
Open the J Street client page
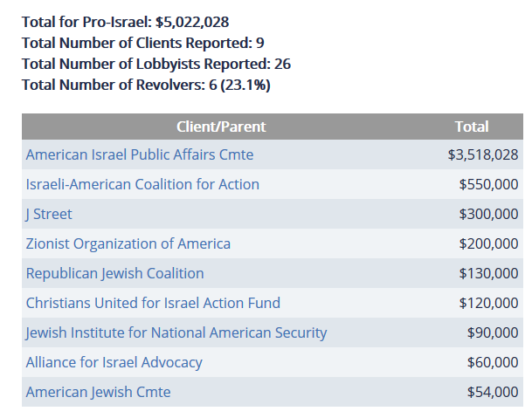point(49,214)
